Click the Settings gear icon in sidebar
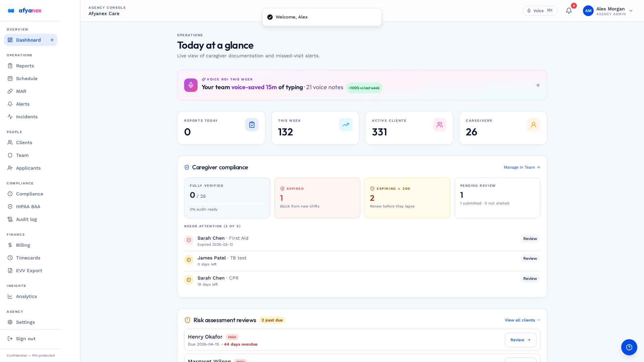The height and width of the screenshot is (362, 644). tap(10, 322)
